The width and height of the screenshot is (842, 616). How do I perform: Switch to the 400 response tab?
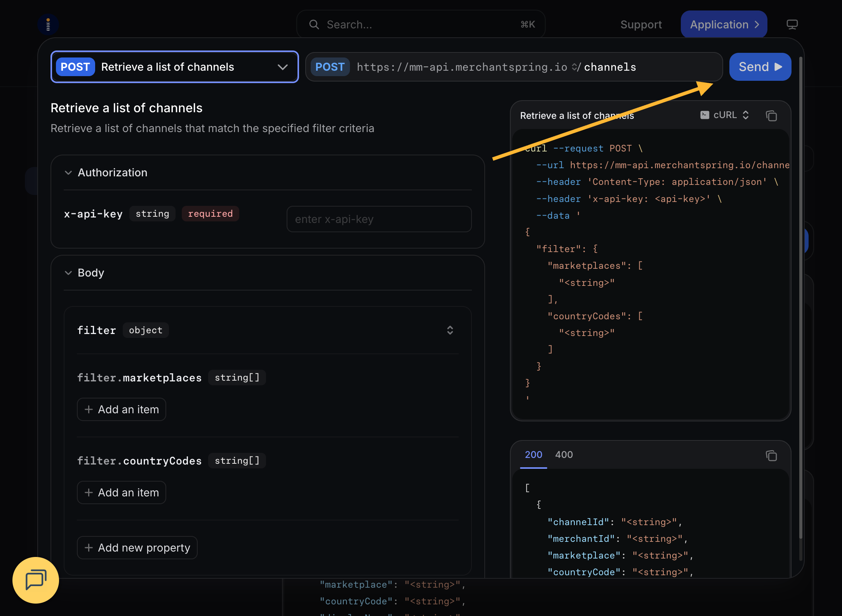point(564,455)
